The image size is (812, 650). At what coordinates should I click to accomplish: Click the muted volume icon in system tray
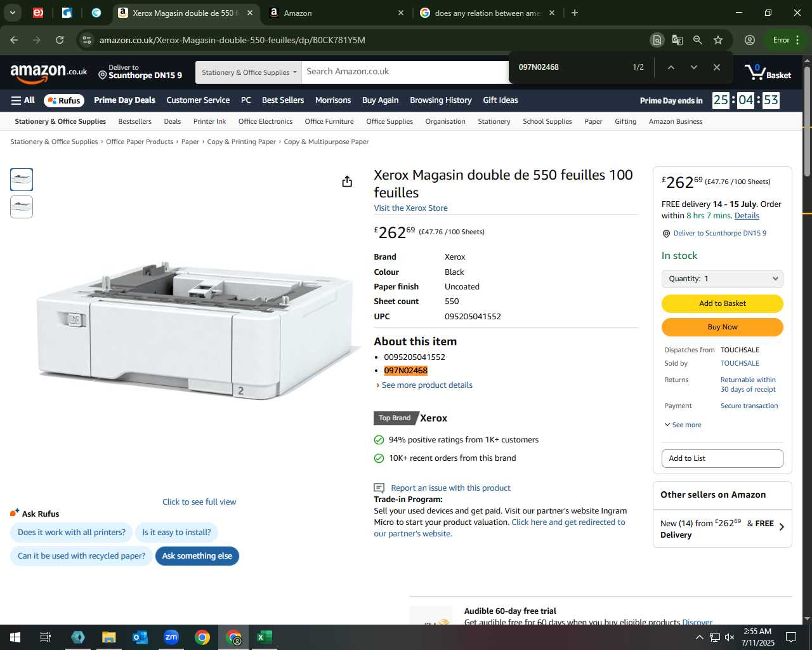[x=730, y=637]
